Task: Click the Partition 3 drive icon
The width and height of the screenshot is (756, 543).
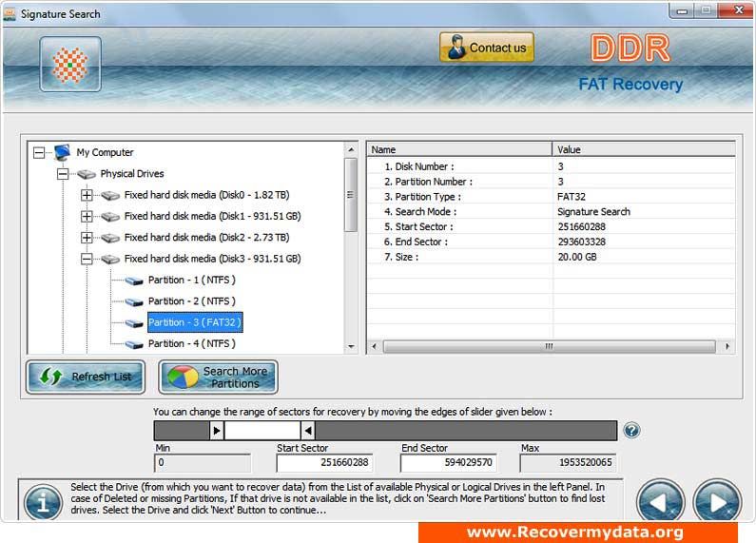Action: coord(134,323)
